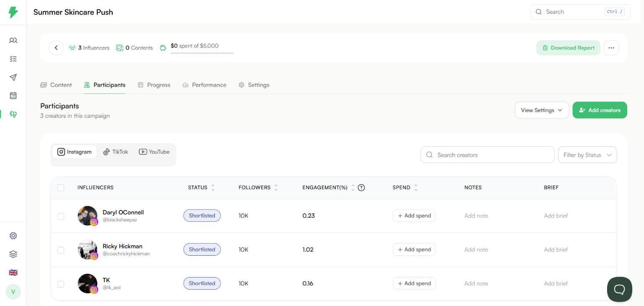644x306 pixels.
Task: Sort the table by Engagement
Action: point(353,188)
